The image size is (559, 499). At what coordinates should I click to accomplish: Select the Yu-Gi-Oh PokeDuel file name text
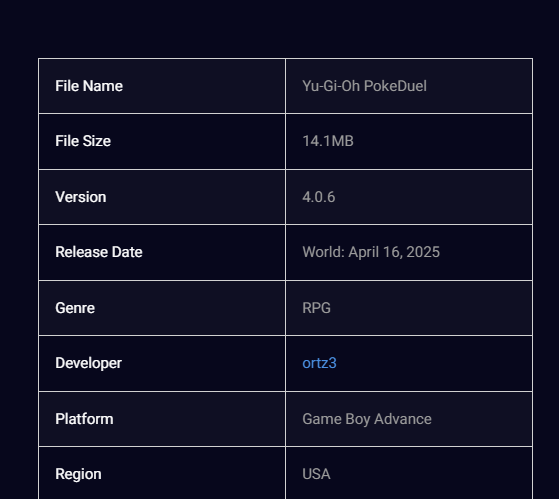(364, 86)
